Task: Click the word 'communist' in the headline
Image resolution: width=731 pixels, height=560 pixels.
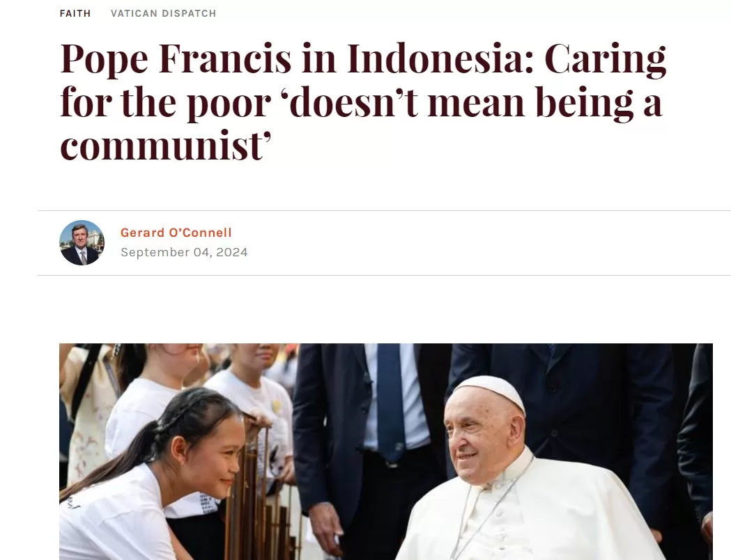Action: (162, 146)
